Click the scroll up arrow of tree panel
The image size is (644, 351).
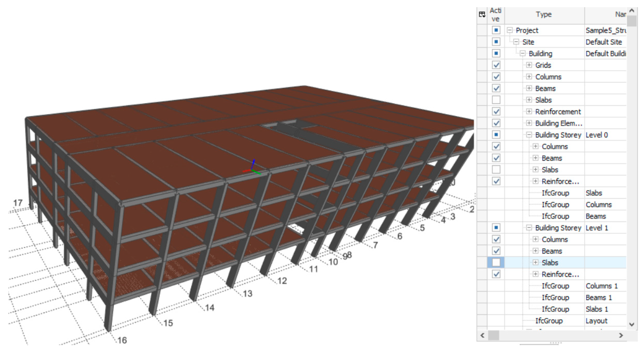point(632,11)
